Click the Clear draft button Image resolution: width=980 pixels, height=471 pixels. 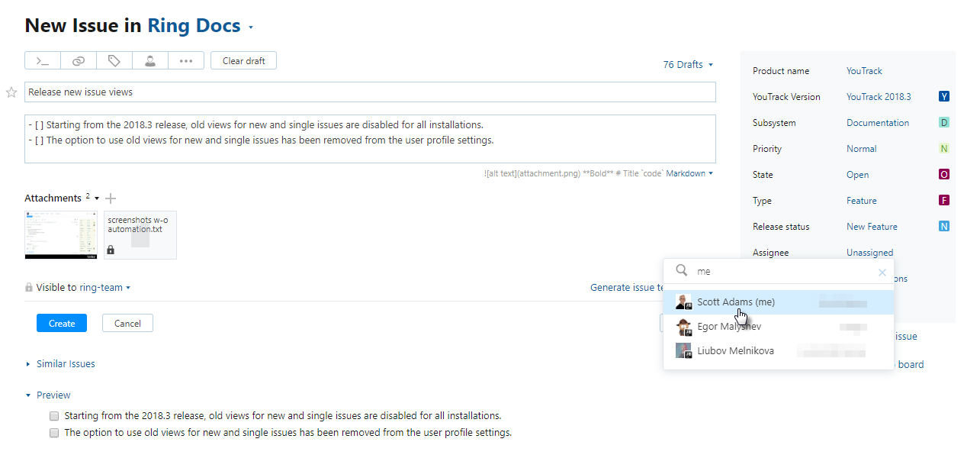244,61
